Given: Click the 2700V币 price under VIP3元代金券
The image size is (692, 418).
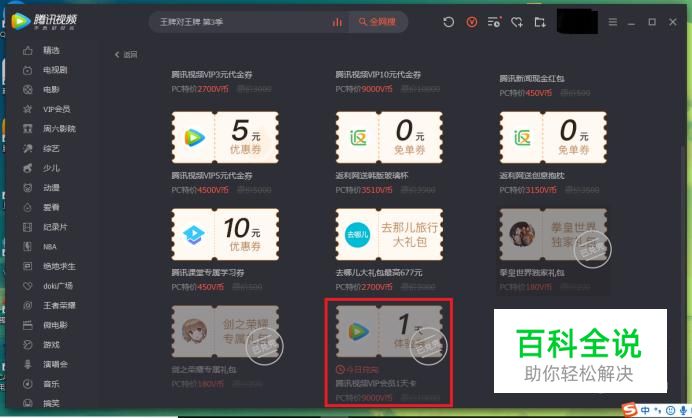Looking at the screenshot, I should pos(213,89).
